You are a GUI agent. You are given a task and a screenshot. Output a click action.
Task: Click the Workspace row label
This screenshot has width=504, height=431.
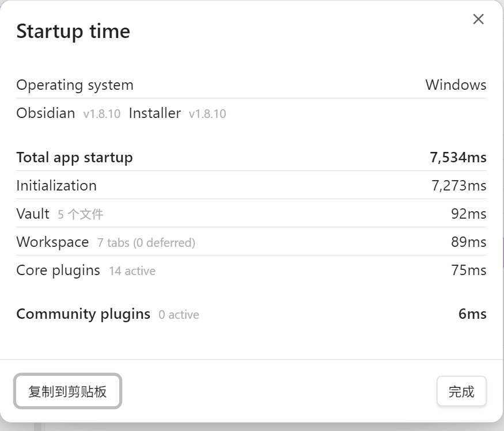pos(53,242)
